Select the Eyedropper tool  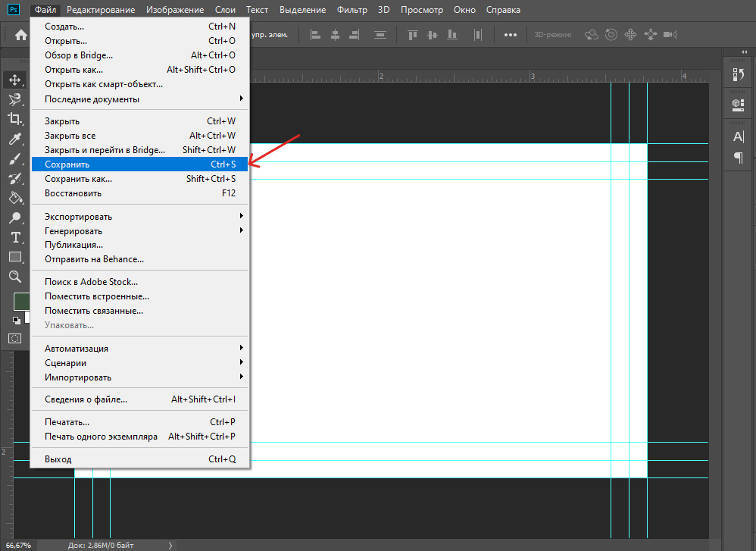click(x=14, y=139)
